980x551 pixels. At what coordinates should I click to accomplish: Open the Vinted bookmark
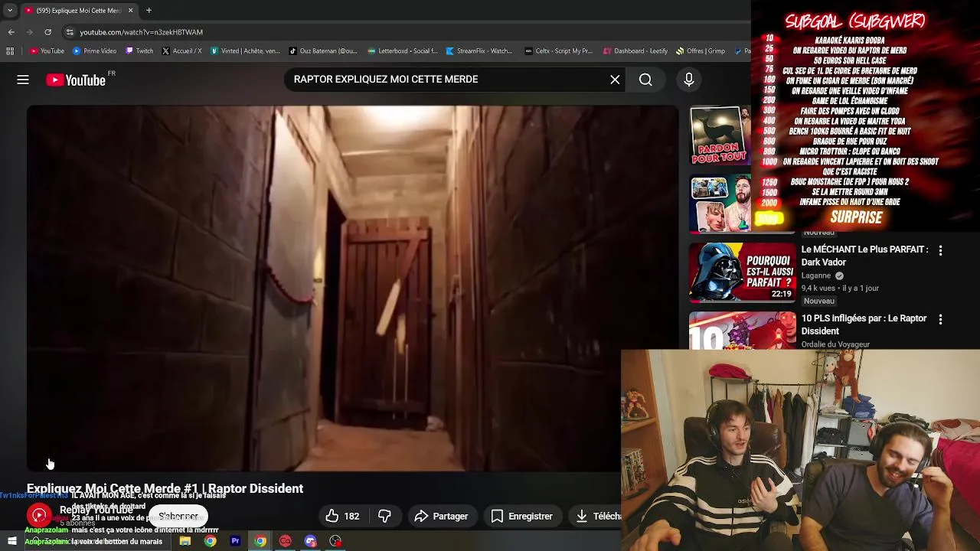(x=245, y=51)
